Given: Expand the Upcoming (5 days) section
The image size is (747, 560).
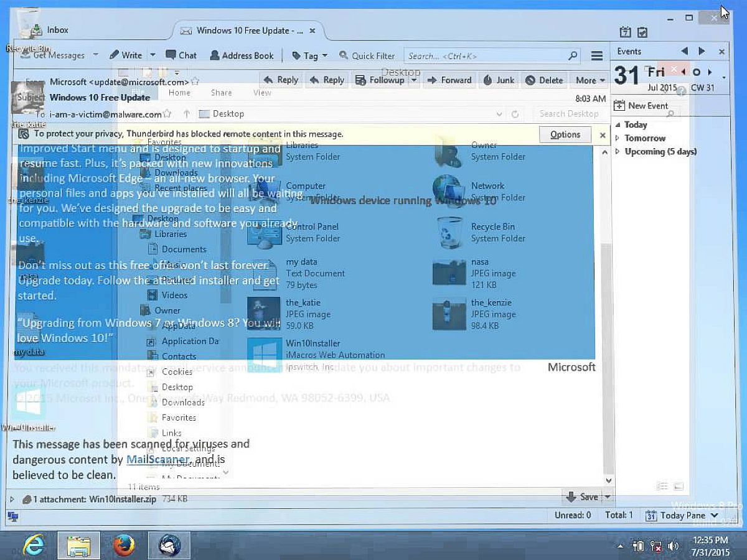Looking at the screenshot, I should pos(618,152).
